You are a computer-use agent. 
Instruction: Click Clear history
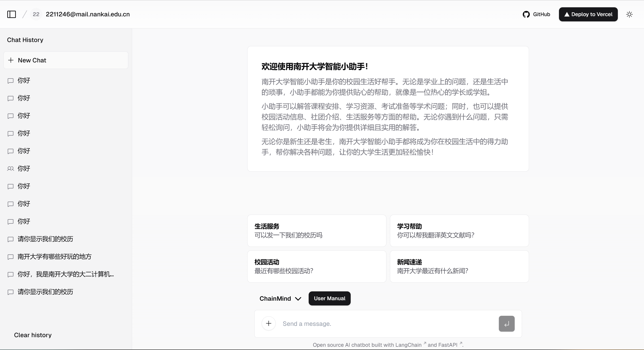pos(33,335)
